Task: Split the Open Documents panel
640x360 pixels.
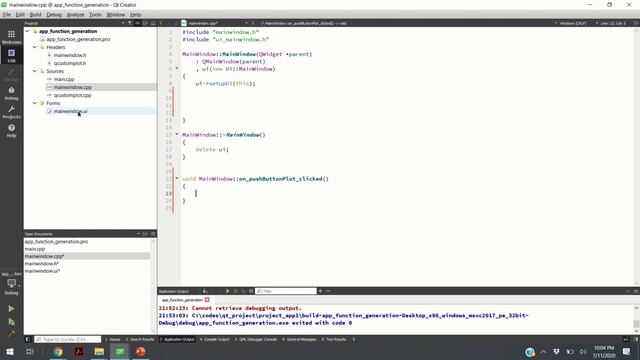Action: tap(145, 234)
